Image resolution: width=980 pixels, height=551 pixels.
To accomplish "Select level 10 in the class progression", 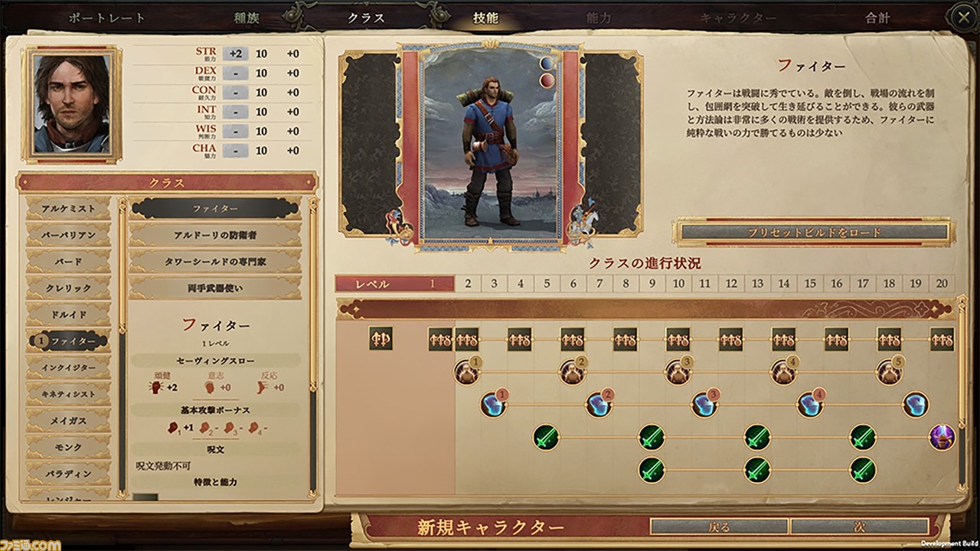I will point(678,284).
